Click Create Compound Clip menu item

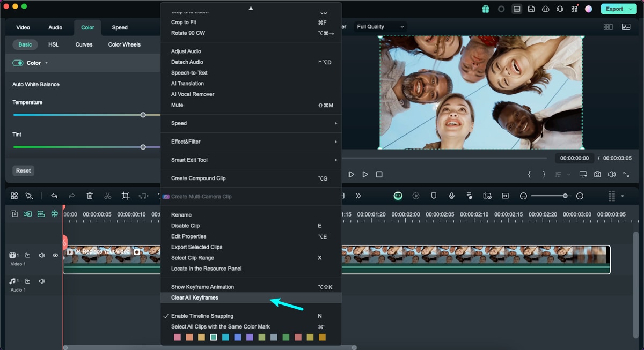pyautogui.click(x=251, y=178)
